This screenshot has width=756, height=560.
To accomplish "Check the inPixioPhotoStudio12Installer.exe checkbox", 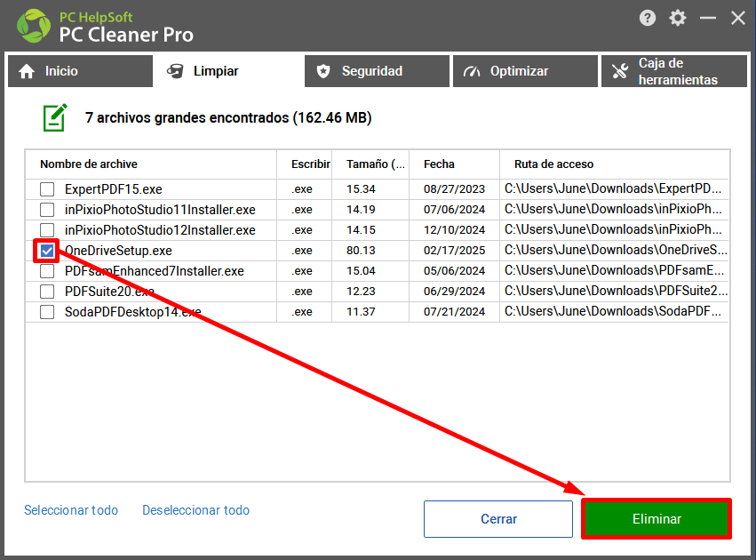I will (47, 230).
